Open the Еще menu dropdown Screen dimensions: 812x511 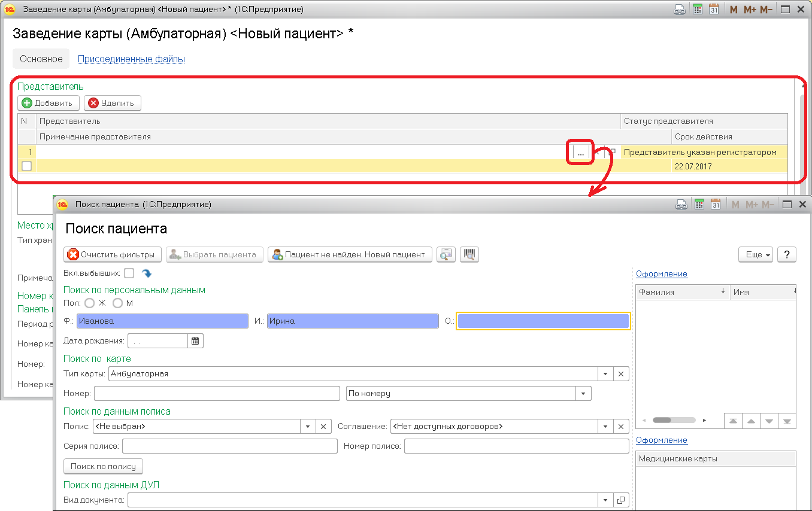click(x=756, y=254)
